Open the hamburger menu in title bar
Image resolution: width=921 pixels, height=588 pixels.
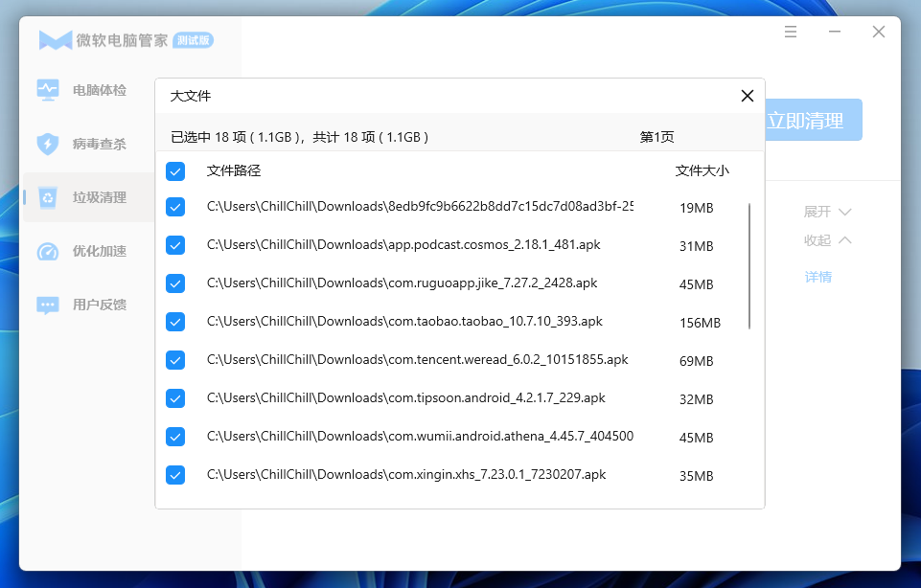pyautogui.click(x=791, y=32)
